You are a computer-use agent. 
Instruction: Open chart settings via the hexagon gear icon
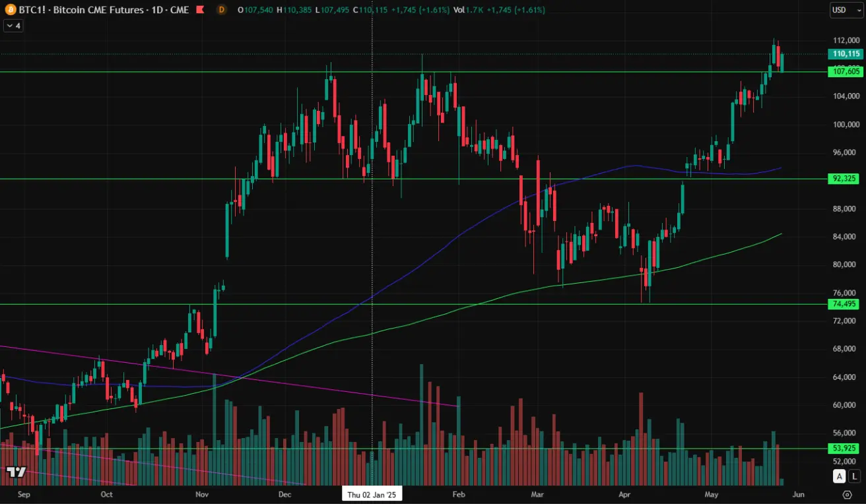click(x=847, y=493)
